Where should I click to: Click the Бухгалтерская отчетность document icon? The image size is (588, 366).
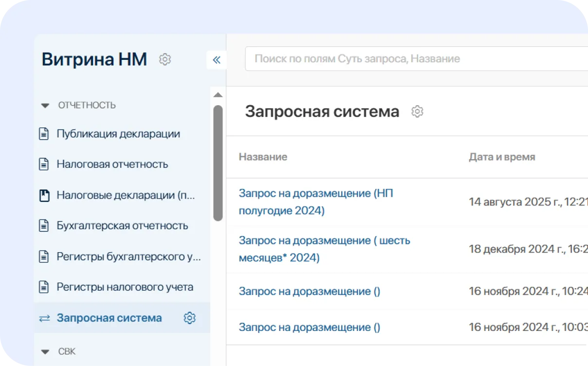pos(43,226)
